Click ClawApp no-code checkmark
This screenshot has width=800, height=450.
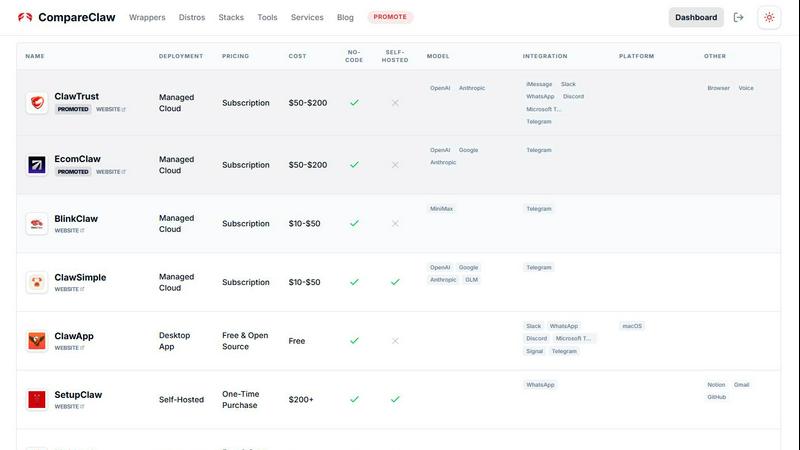(x=354, y=341)
